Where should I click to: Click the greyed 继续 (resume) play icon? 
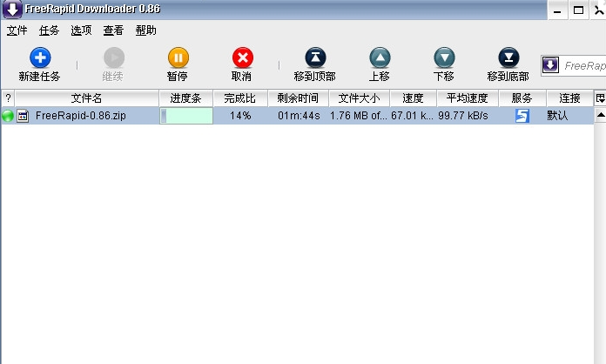113,58
